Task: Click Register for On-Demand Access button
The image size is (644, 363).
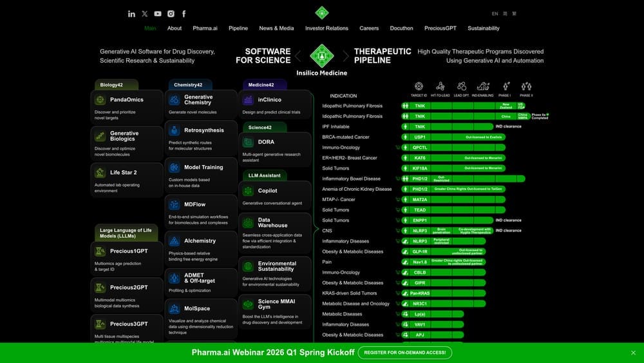Action: pyautogui.click(x=405, y=353)
